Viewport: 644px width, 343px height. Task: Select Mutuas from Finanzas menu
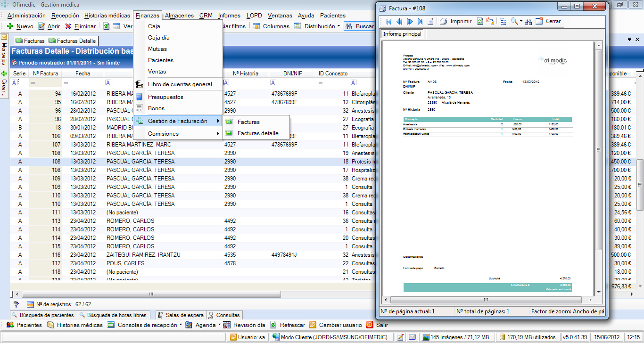[x=178, y=49]
